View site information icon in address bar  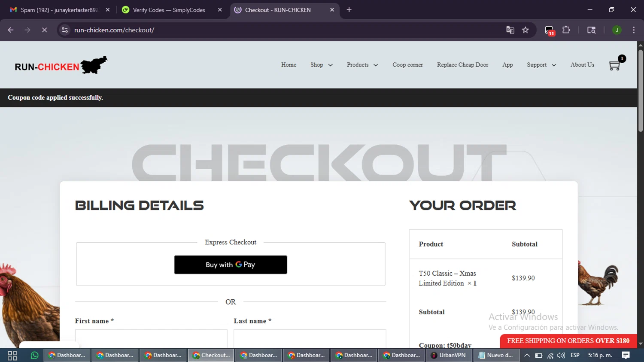(65, 30)
